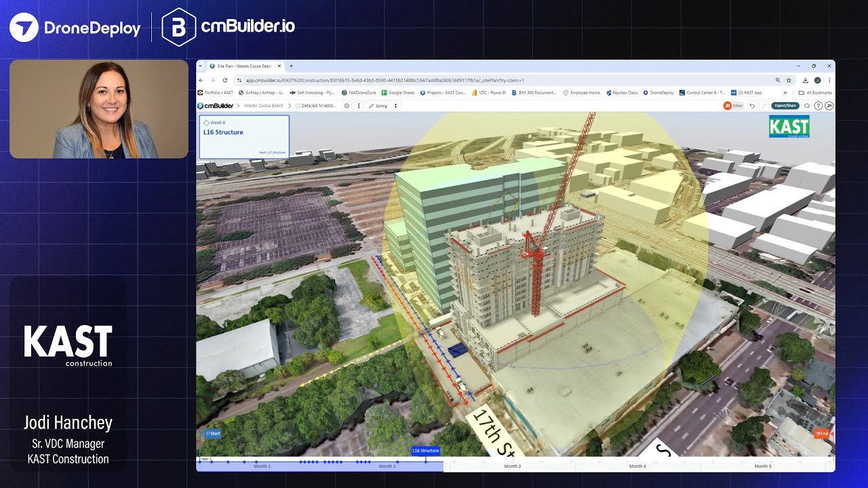Click the orange JH Editor badge
This screenshot has width=868, height=488.
pos(734,106)
